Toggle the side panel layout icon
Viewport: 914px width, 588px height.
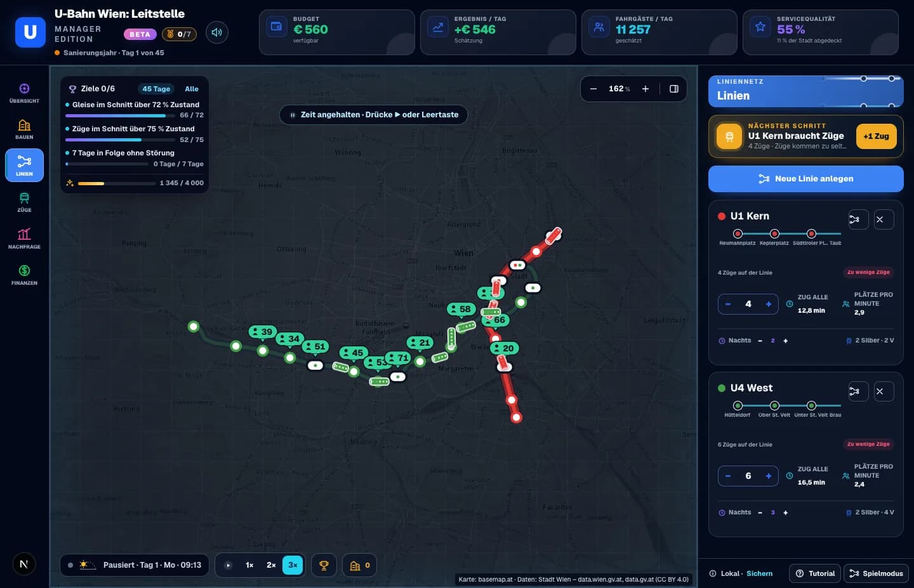(x=674, y=89)
